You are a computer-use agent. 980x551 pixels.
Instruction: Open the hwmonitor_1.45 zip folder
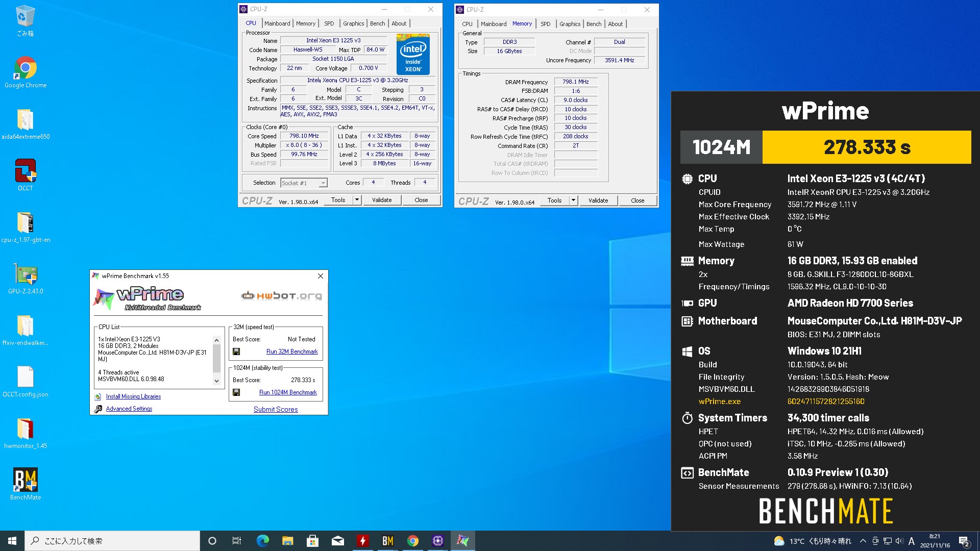pos(25,433)
